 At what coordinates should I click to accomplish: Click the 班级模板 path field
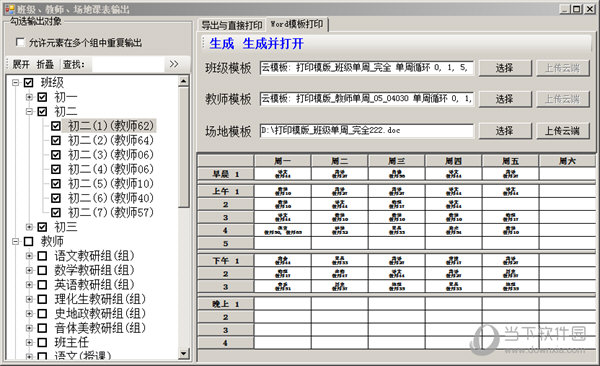[367, 68]
